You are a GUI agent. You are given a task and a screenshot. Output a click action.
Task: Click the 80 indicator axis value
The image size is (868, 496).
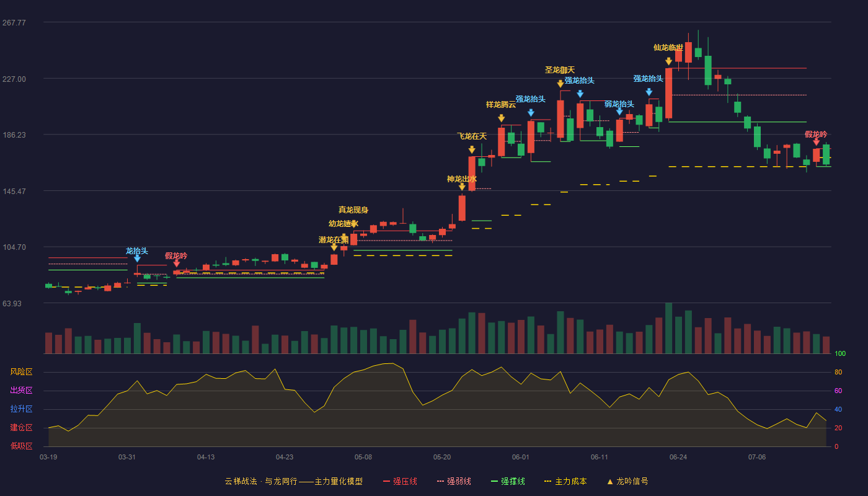[x=838, y=373]
